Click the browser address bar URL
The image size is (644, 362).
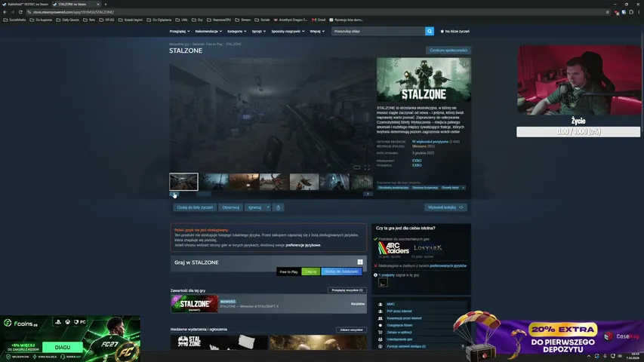coord(73,12)
